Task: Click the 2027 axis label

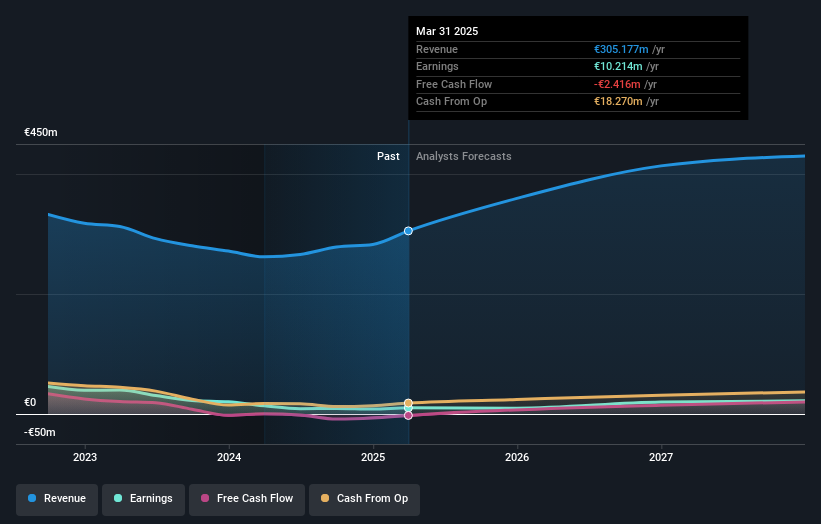Action: coord(661,457)
